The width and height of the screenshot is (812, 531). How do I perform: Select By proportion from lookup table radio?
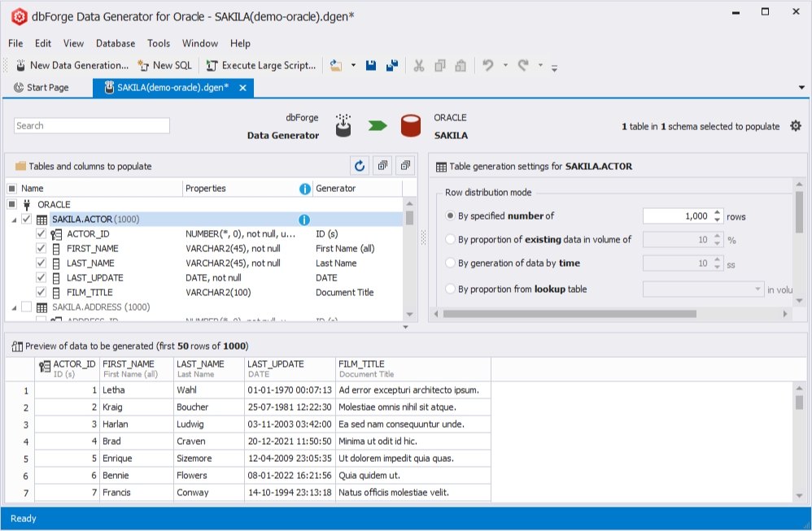450,289
